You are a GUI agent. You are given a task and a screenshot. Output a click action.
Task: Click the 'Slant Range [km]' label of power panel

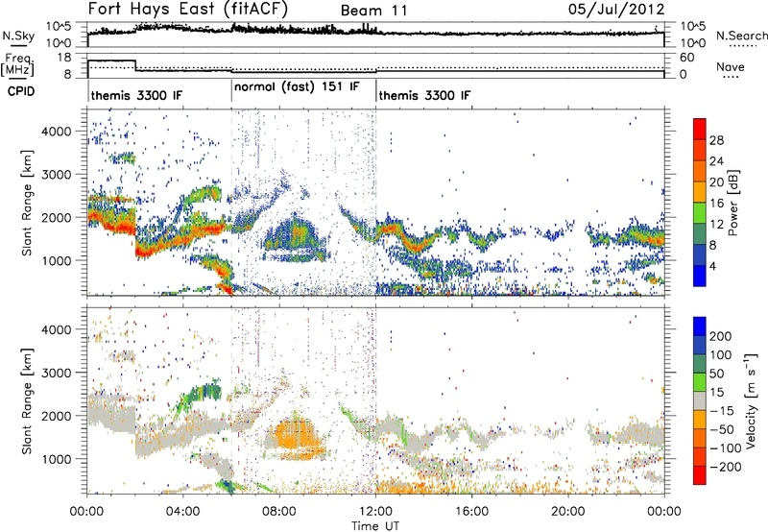[27, 203]
